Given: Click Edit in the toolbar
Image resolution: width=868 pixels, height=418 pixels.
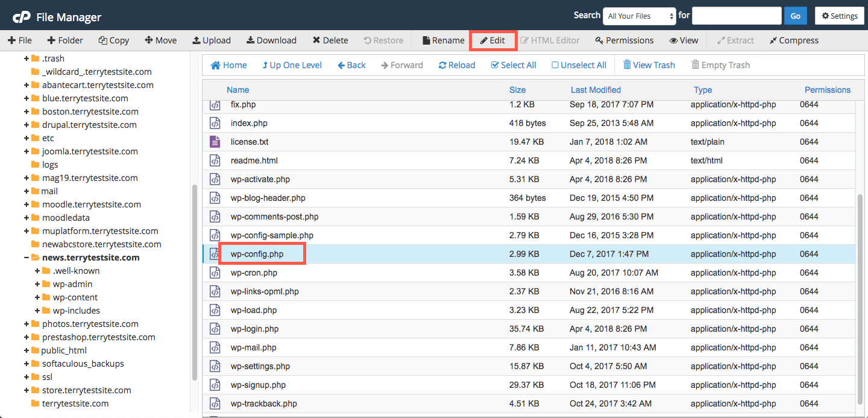Looking at the screenshot, I should coord(492,40).
